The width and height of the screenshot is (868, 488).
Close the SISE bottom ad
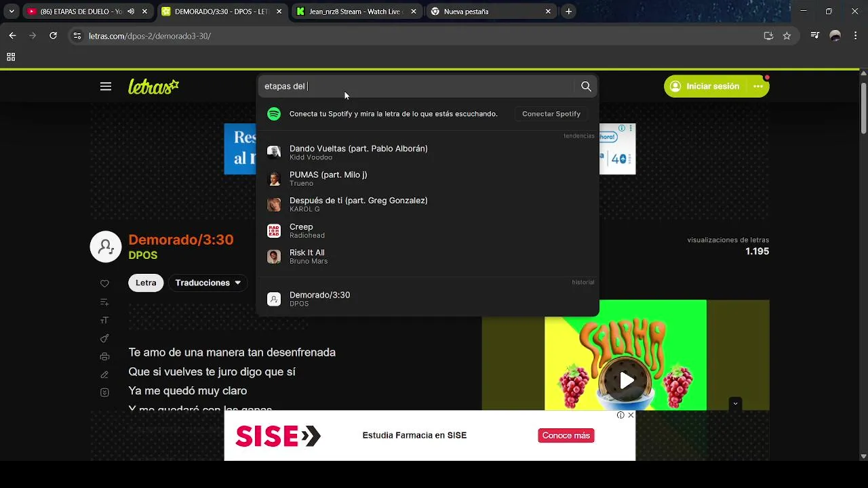pos(631,415)
